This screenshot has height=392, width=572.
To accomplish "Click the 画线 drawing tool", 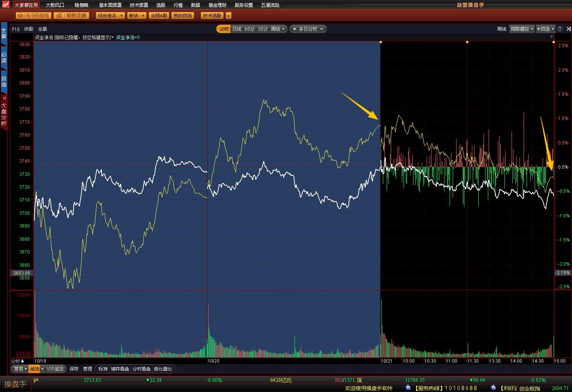I will (502, 29).
